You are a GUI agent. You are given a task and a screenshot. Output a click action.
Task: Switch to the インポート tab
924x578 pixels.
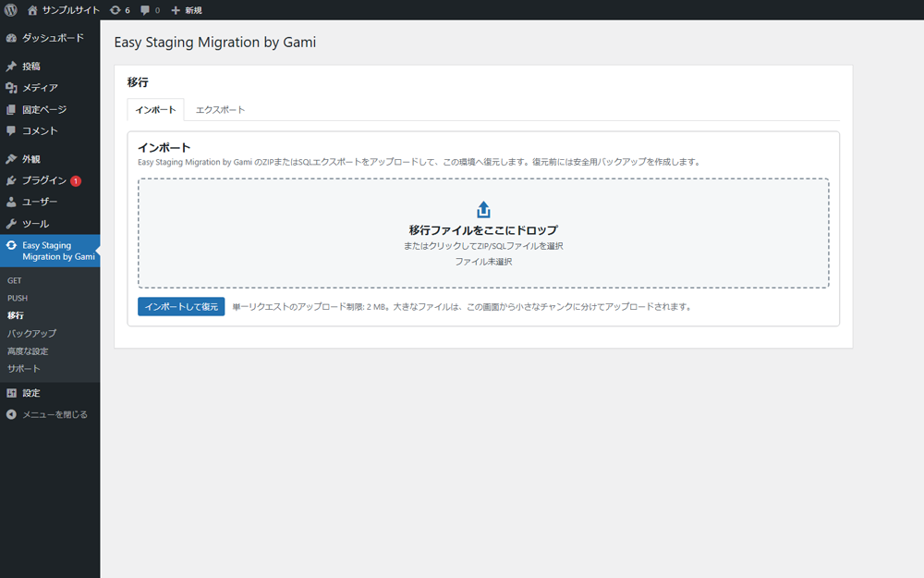click(x=155, y=110)
